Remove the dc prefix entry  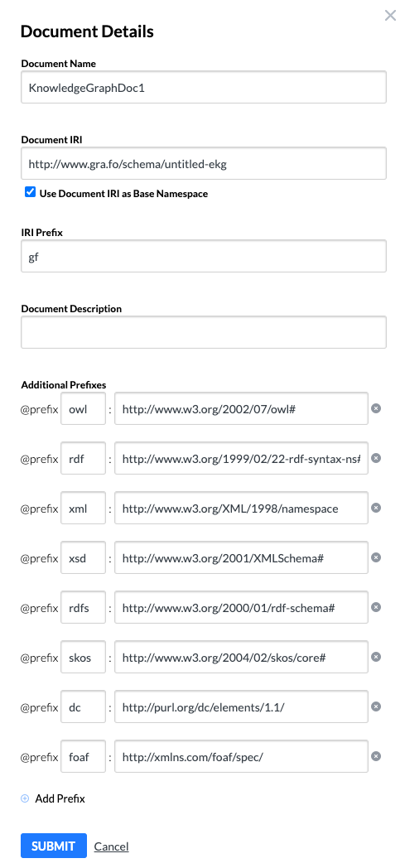tap(376, 706)
